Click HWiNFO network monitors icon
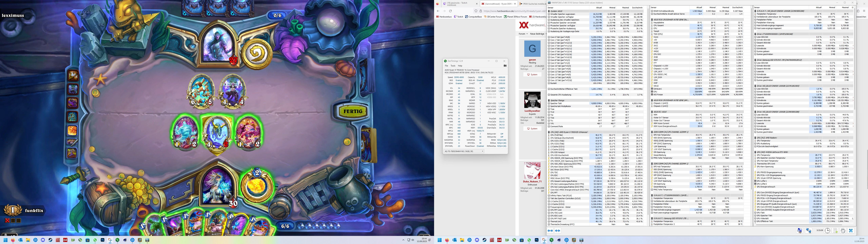The width and height of the screenshot is (868, 244). coord(809,231)
